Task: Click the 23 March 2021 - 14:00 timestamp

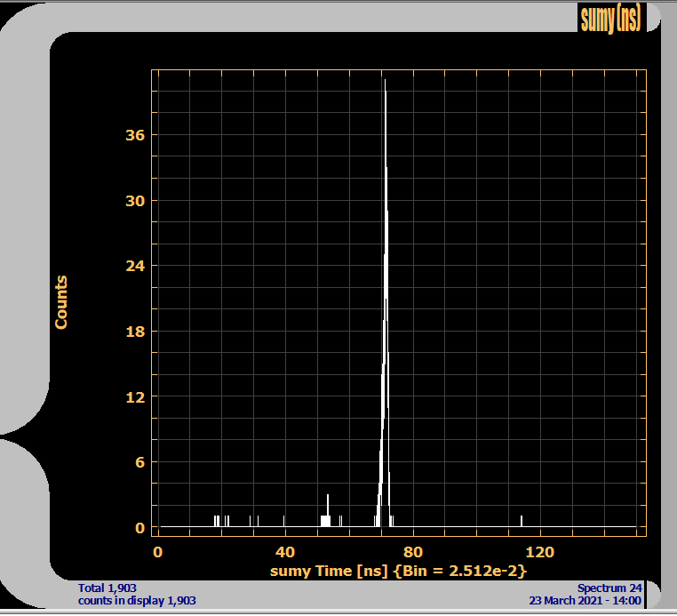Action: pos(583,601)
